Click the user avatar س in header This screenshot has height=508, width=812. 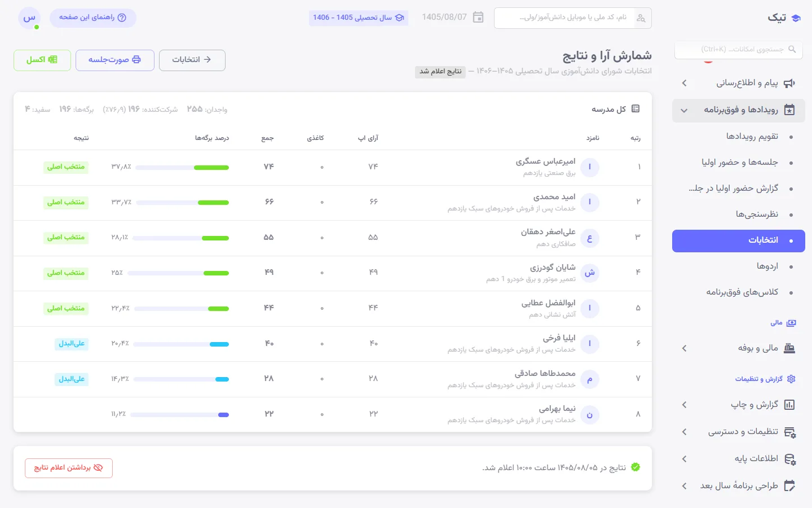pyautogui.click(x=29, y=18)
